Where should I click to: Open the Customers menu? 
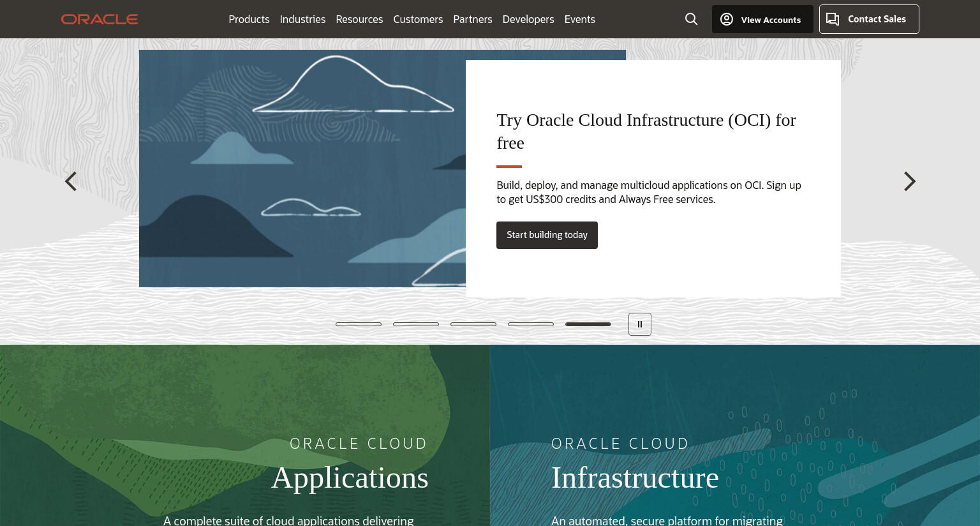coord(418,19)
